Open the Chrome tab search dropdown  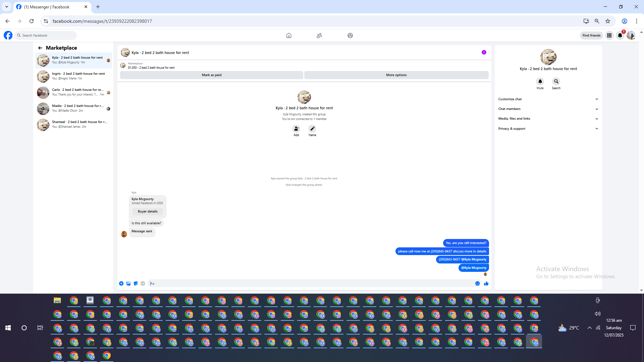(x=7, y=7)
